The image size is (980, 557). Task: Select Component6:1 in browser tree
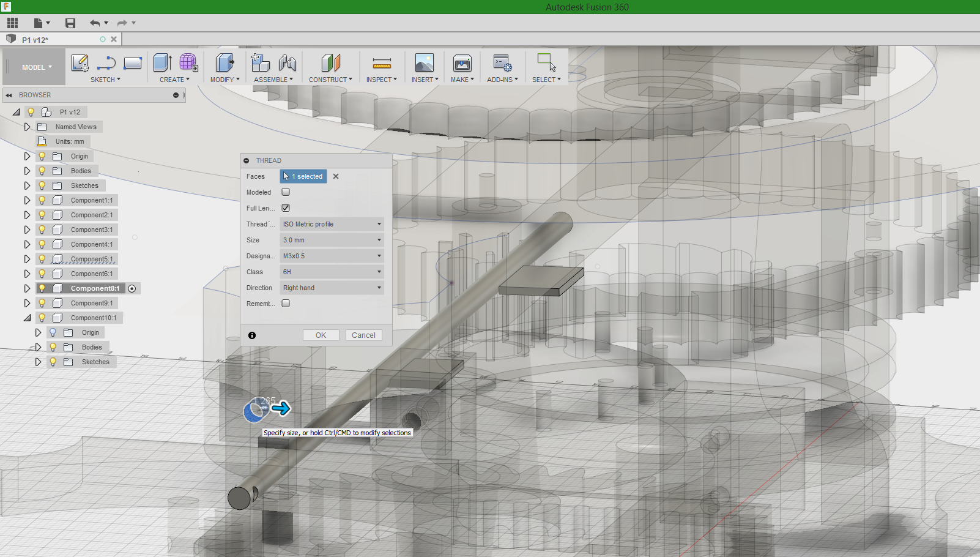pos(92,274)
